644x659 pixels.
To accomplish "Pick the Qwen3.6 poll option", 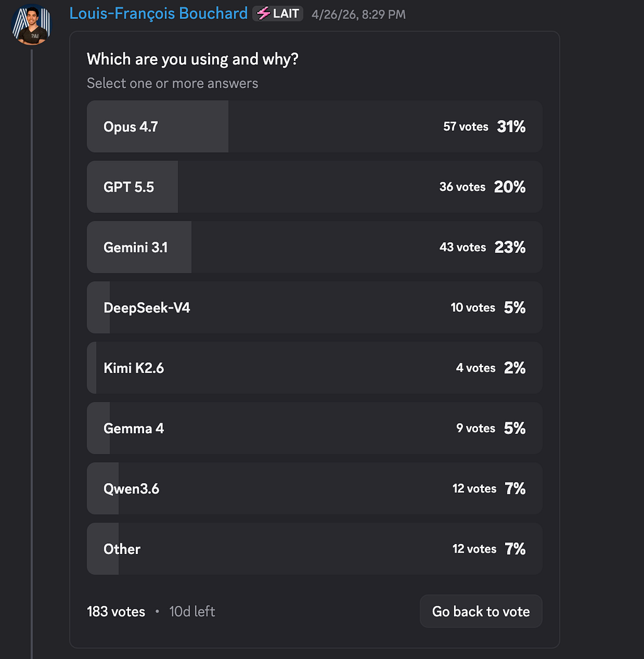I will (x=314, y=489).
